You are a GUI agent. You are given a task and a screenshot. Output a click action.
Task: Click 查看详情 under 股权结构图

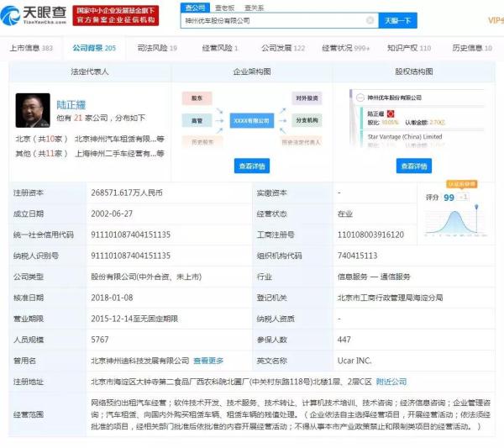click(x=414, y=166)
